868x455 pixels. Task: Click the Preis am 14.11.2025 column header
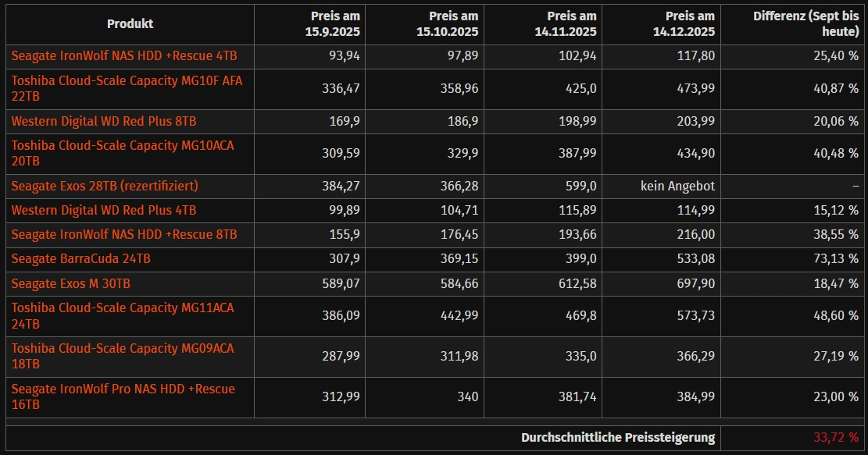tap(572, 23)
